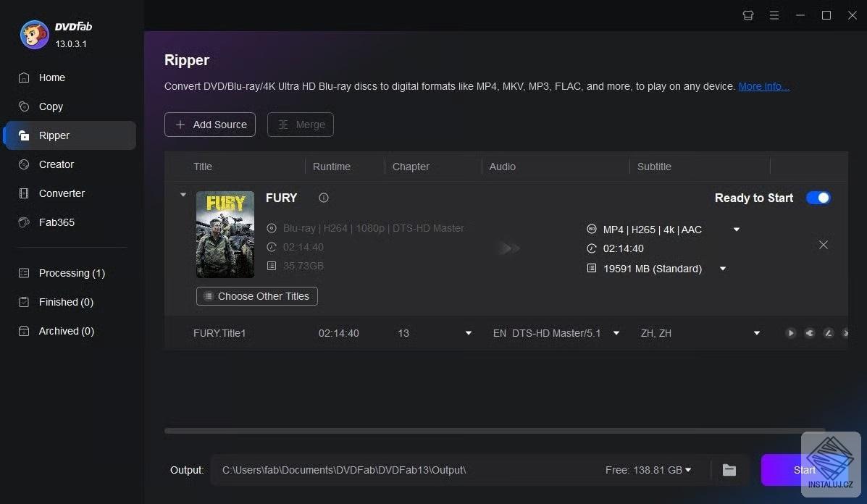Open the hamburger main menu icon
Image resolution: width=867 pixels, height=504 pixels.
coord(774,15)
